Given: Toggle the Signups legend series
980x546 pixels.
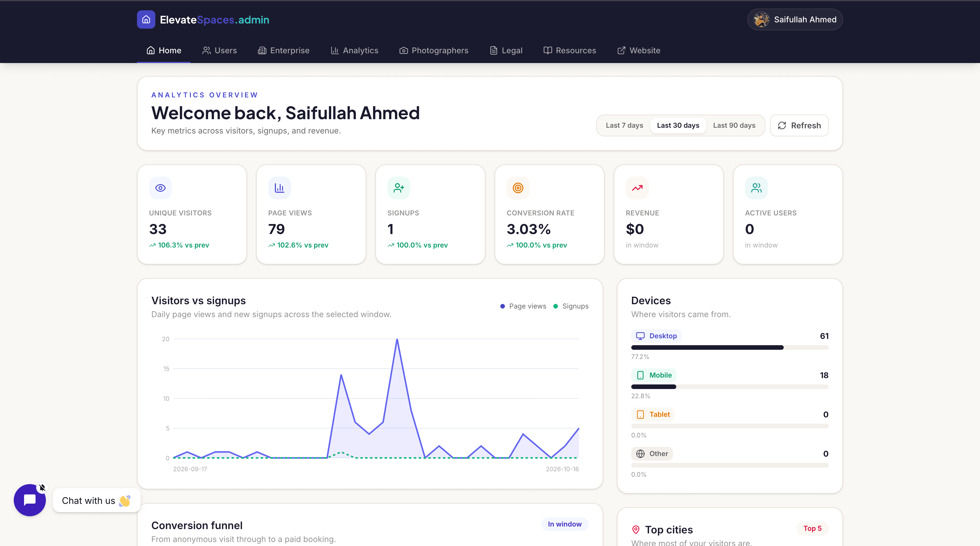Looking at the screenshot, I should pyautogui.click(x=571, y=306).
